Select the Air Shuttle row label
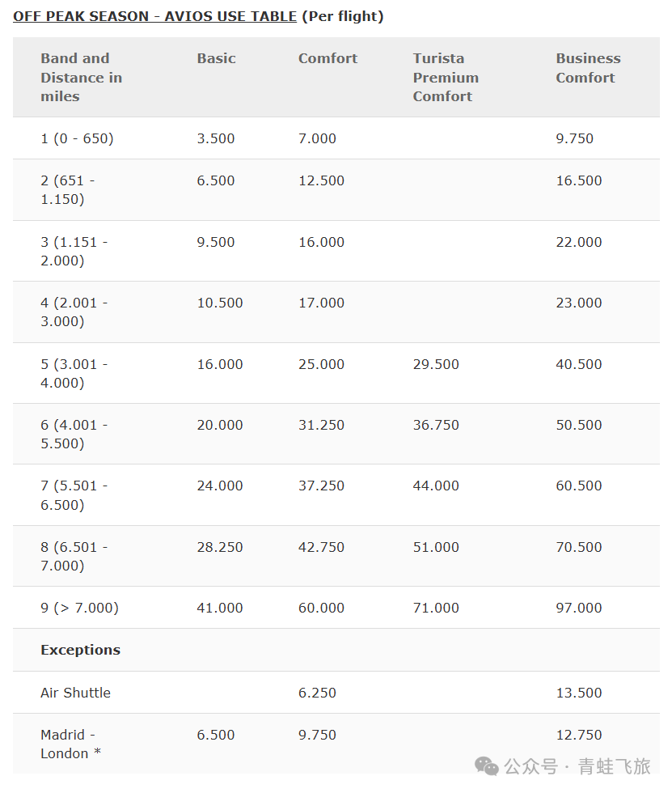Viewport: 672px width, 793px height. click(x=75, y=693)
